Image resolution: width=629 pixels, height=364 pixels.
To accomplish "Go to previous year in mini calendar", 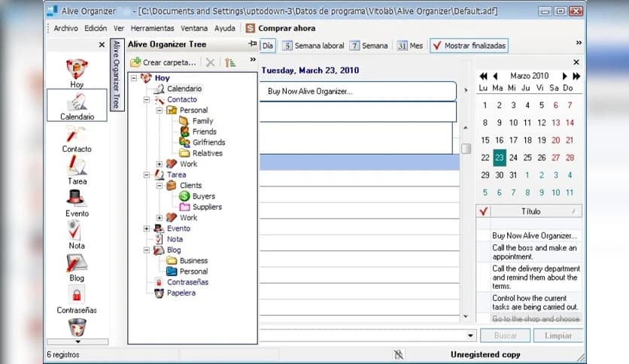I will [x=483, y=76].
